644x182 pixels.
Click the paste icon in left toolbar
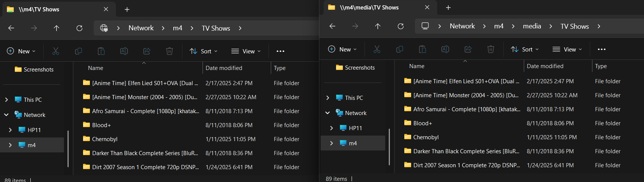101,51
